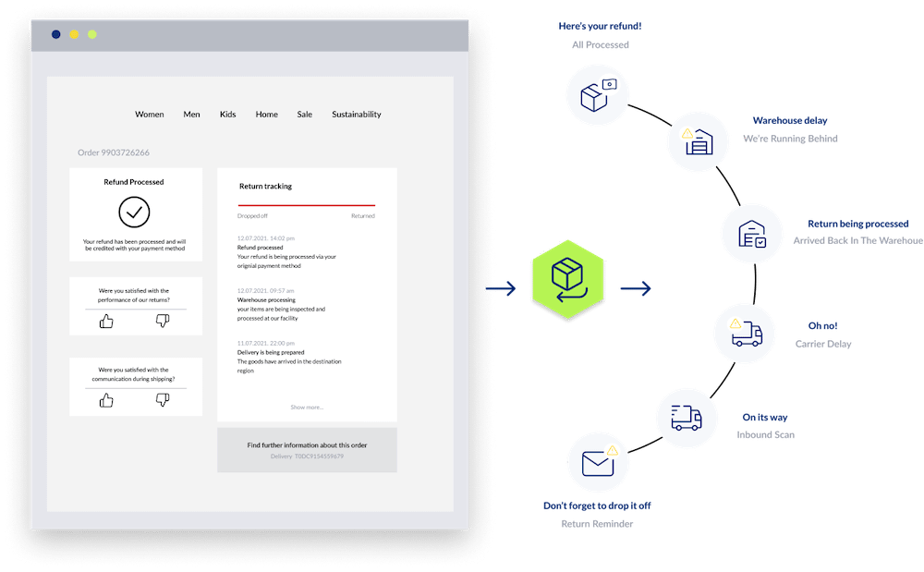Open the Sustainability menu

[x=357, y=115]
